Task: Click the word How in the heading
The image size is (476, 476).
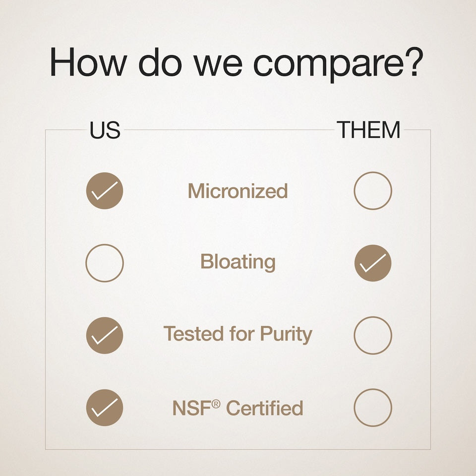Action: pyautogui.click(x=88, y=61)
